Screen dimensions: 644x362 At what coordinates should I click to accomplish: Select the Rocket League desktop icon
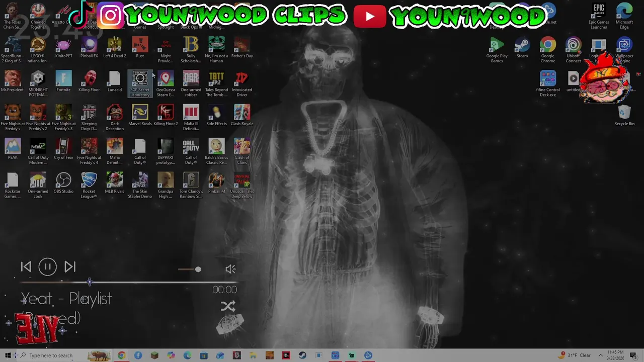89,185
